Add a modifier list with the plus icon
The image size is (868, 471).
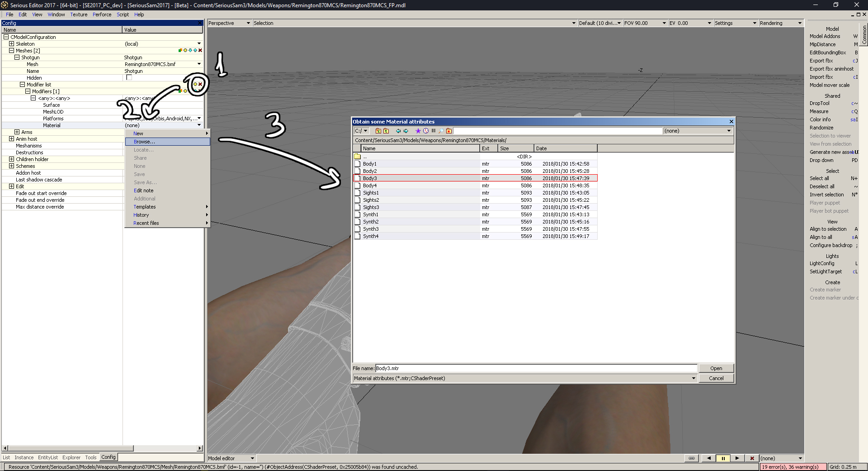click(x=195, y=84)
